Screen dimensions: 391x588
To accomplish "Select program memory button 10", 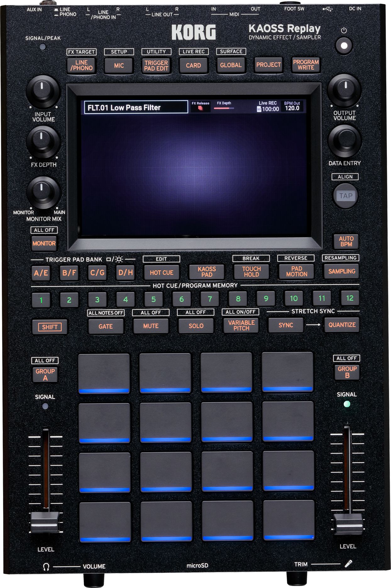I will pos(294,298).
